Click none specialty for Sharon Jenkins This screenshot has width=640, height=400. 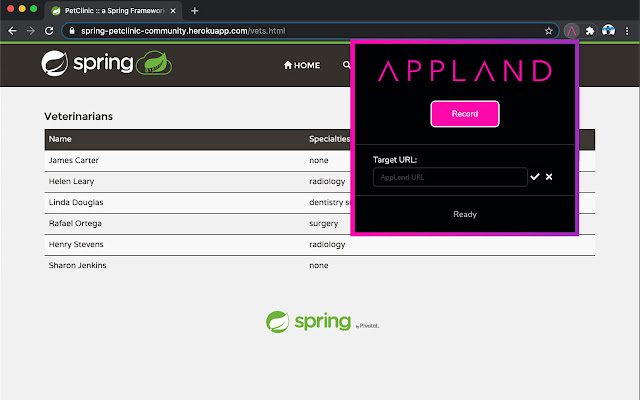click(319, 266)
